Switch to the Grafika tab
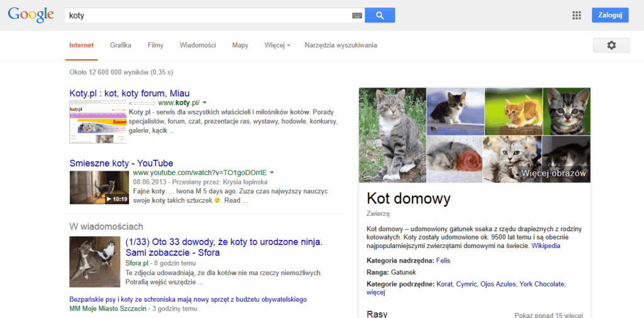The width and height of the screenshot is (644, 318). (x=121, y=45)
